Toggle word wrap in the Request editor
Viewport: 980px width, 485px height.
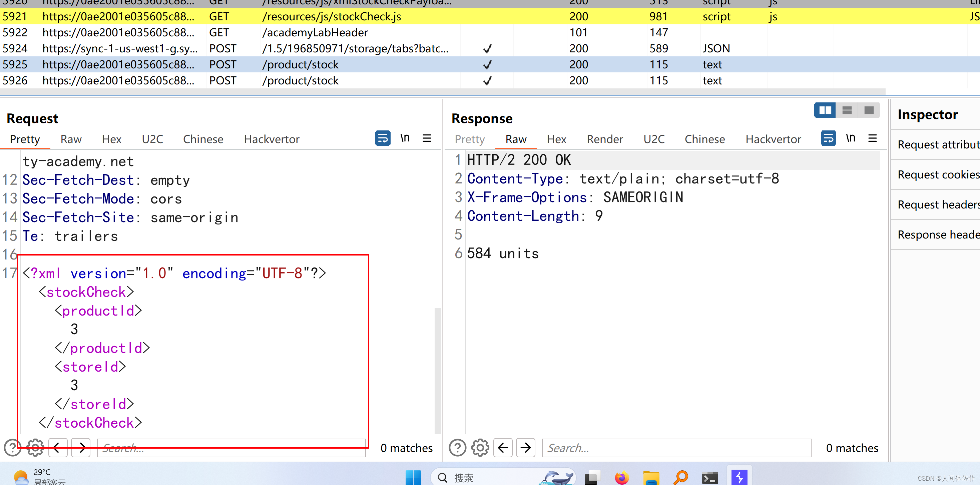(382, 138)
